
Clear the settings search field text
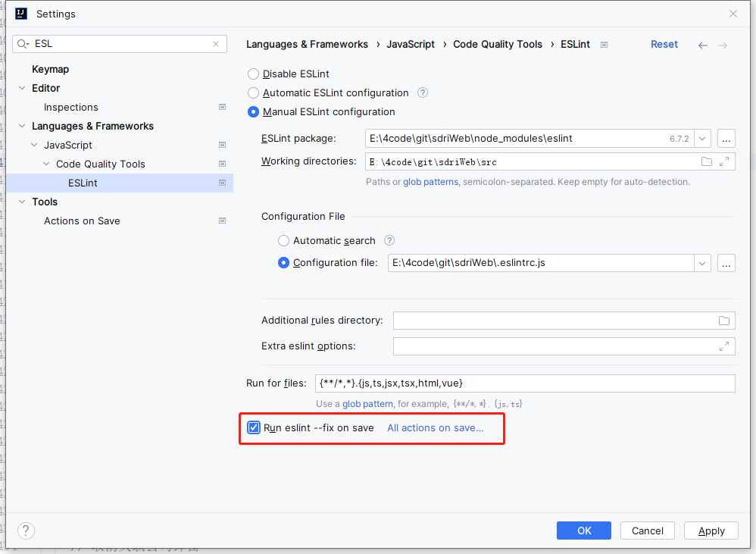click(217, 44)
